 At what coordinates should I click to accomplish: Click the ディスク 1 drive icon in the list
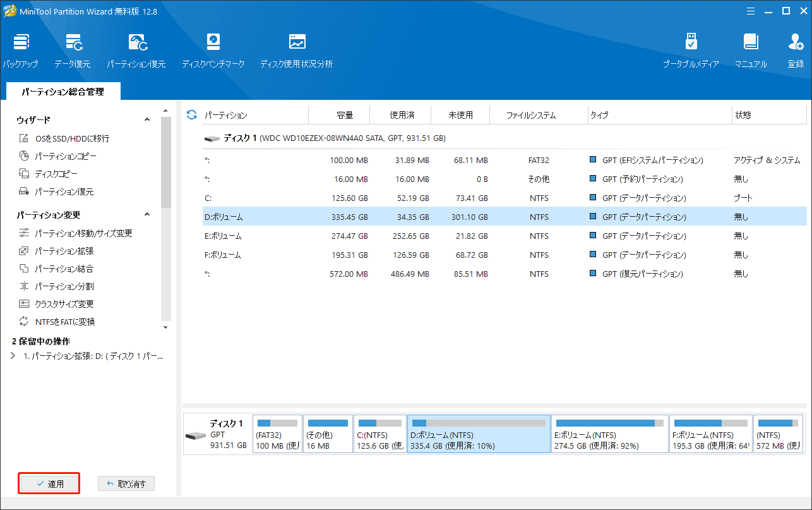click(x=212, y=138)
